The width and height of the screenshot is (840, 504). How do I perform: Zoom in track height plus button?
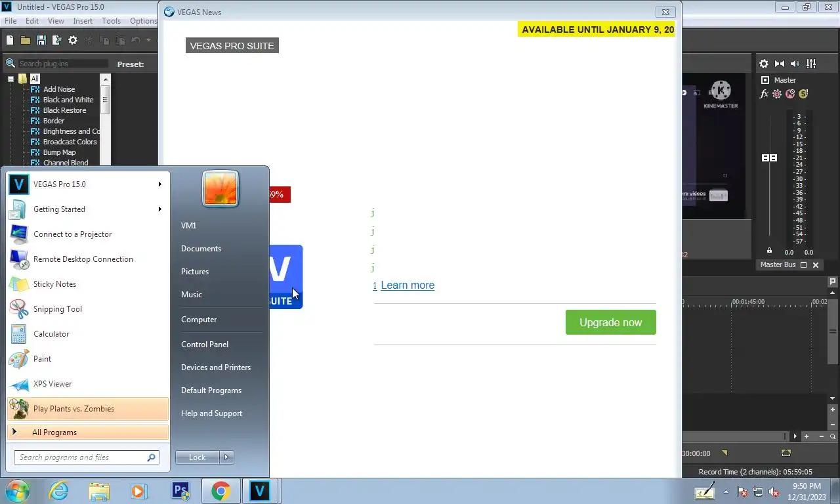[x=833, y=409]
